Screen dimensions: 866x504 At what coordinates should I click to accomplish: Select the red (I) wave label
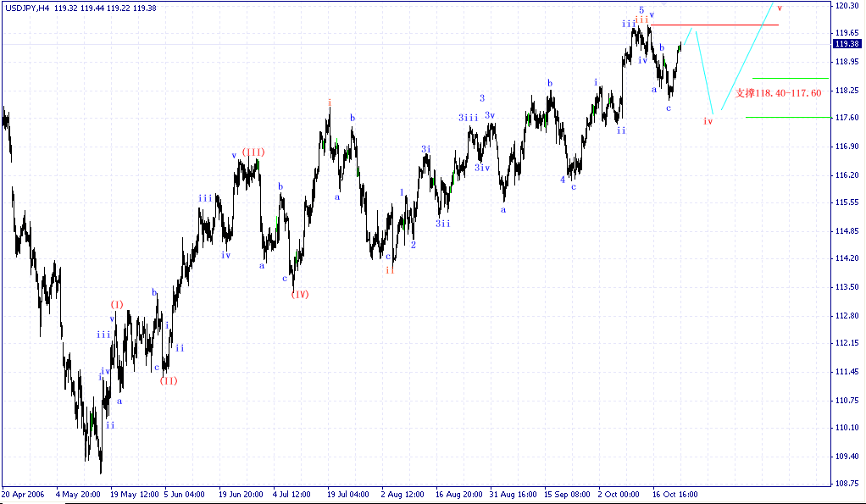coord(117,304)
